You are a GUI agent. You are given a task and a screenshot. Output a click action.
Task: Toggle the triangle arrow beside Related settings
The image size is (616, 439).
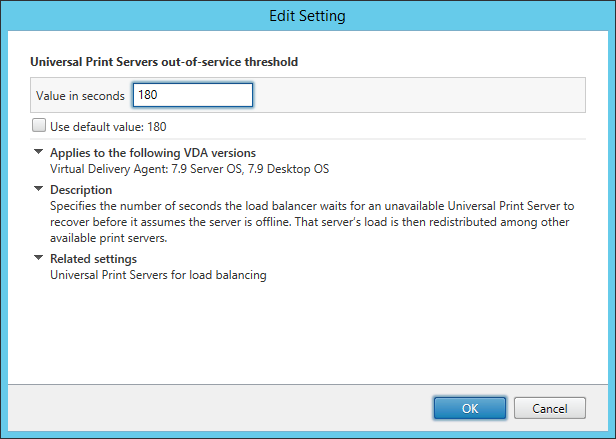39,259
